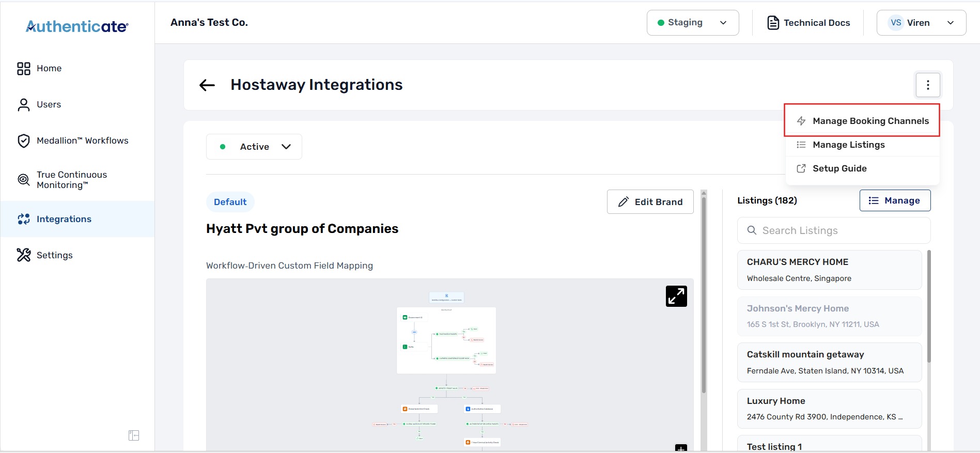Open Setup Guide from menu
Screen dimensions: 980x453
point(862,168)
